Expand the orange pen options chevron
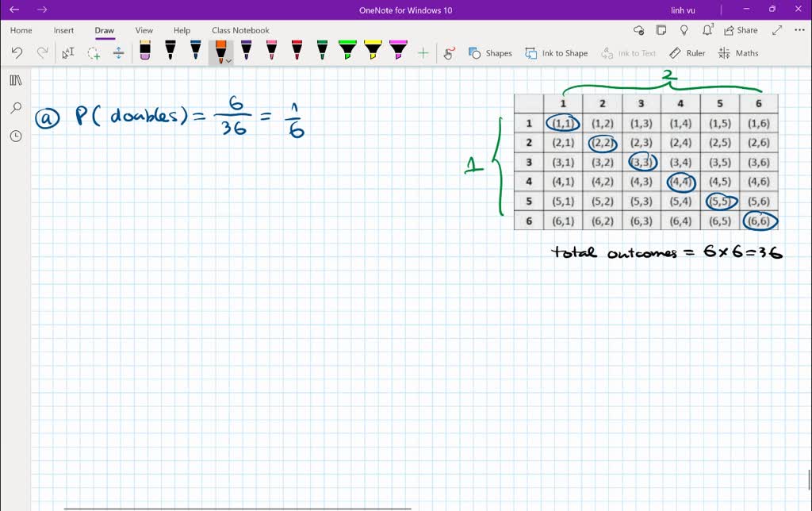 (x=228, y=60)
